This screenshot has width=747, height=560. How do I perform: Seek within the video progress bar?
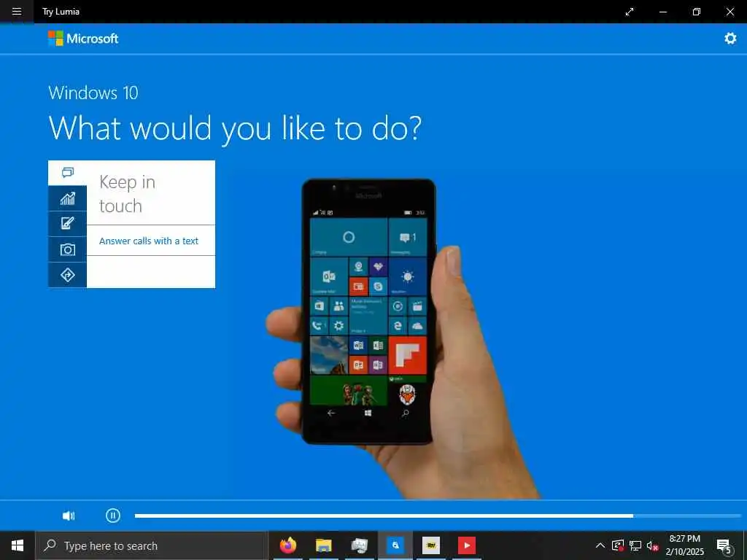point(438,516)
